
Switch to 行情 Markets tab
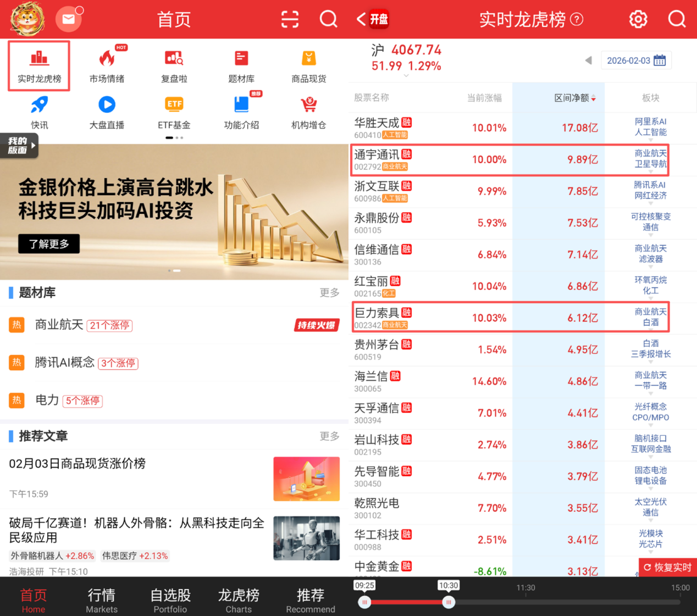[102, 600]
